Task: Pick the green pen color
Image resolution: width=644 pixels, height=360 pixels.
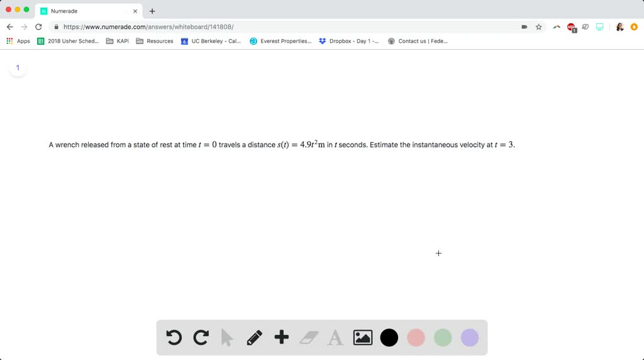Action: (x=443, y=337)
